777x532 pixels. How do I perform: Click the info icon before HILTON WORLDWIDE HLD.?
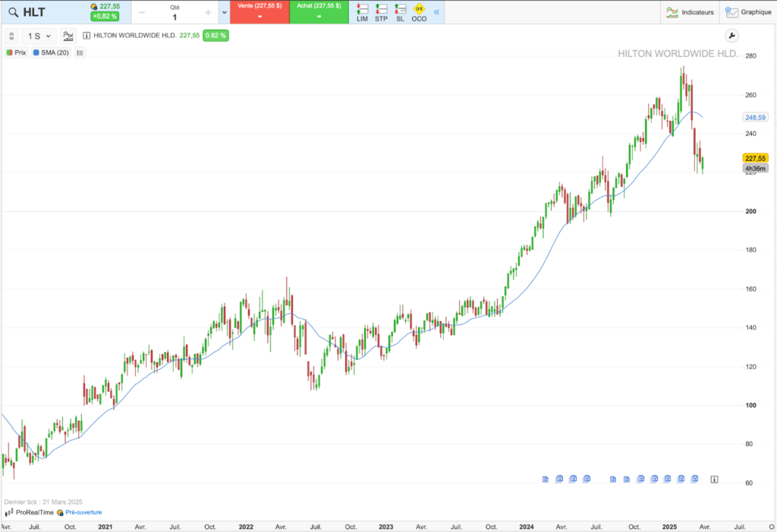click(x=87, y=36)
